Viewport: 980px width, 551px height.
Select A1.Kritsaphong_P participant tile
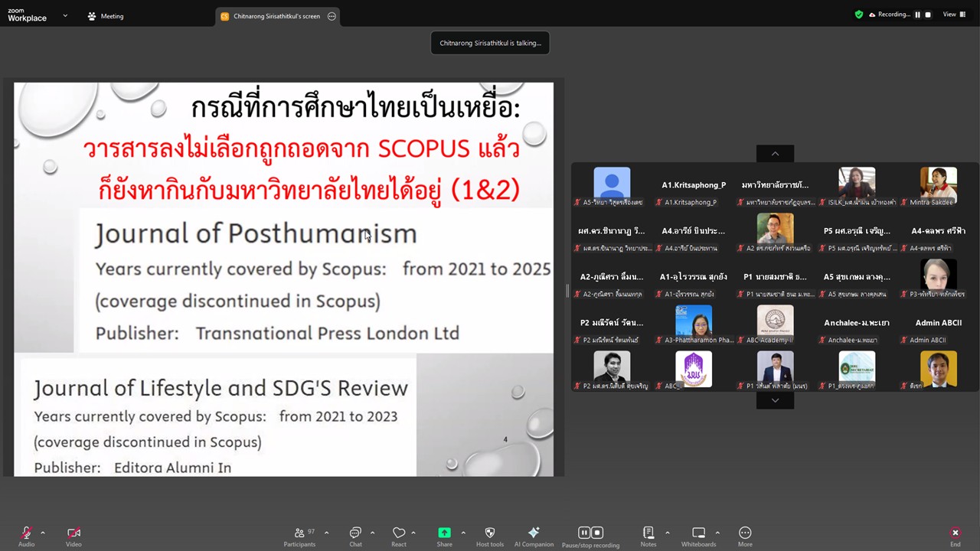(x=694, y=187)
